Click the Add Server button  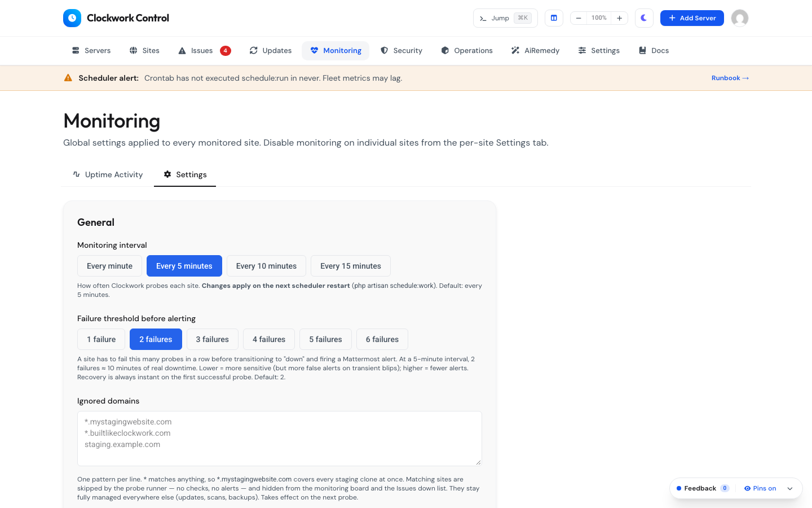[692, 18]
